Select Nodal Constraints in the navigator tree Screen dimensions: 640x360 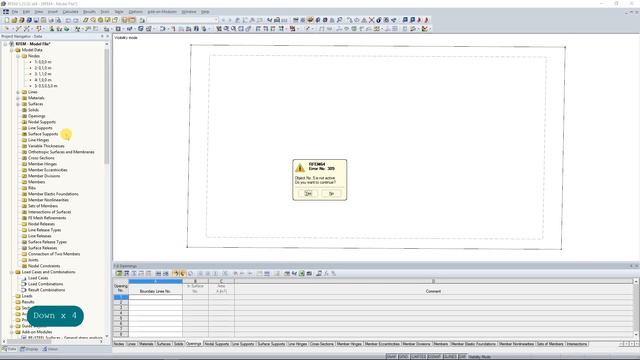tap(44, 266)
